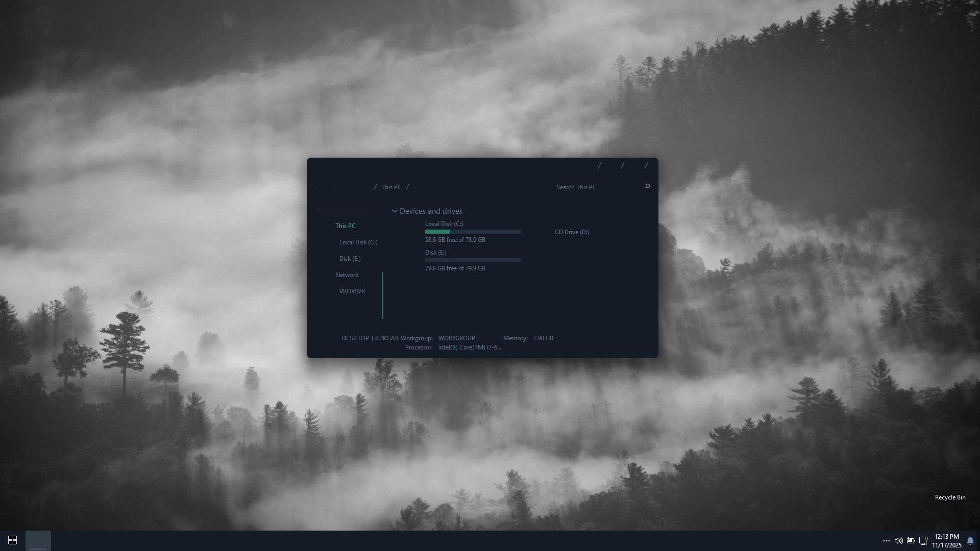The height and width of the screenshot is (551, 980).
Task: Toggle the notification bell in the taskbar
Action: click(970, 540)
